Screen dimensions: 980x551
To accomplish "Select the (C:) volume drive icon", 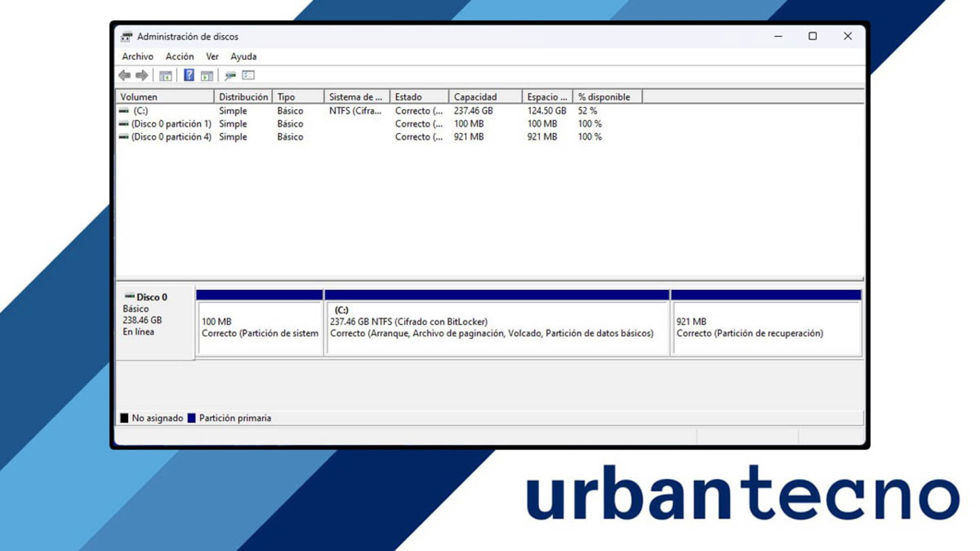I will pos(125,110).
